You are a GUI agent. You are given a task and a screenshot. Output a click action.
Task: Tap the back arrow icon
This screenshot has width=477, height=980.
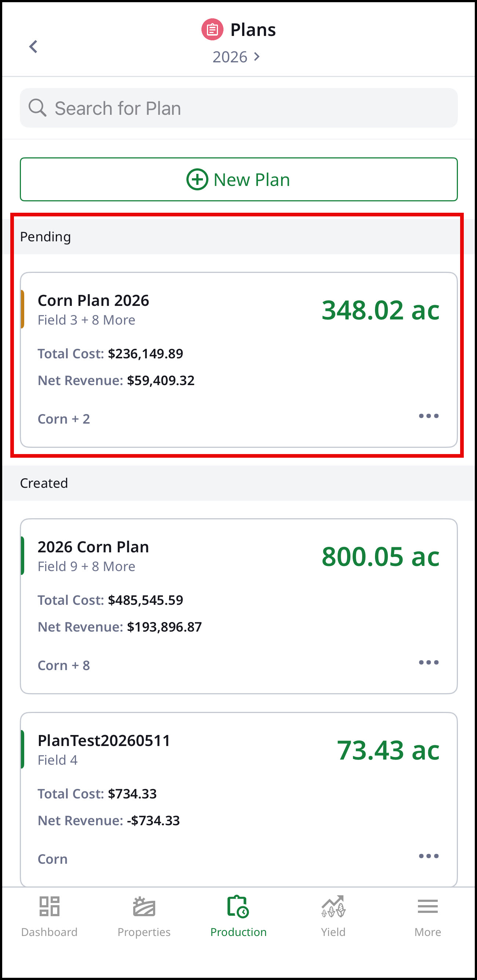33,47
